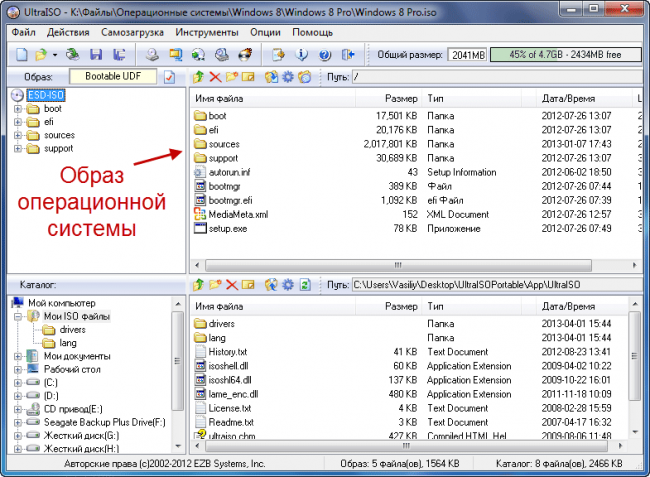Expand the Мои документы tree node
Image resolution: width=650 pixels, height=477 pixels.
click(x=18, y=357)
